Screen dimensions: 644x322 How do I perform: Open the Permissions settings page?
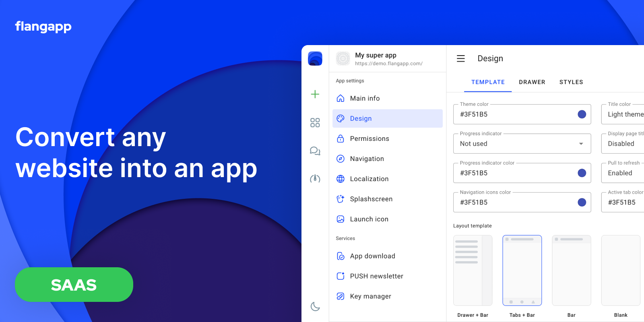369,139
